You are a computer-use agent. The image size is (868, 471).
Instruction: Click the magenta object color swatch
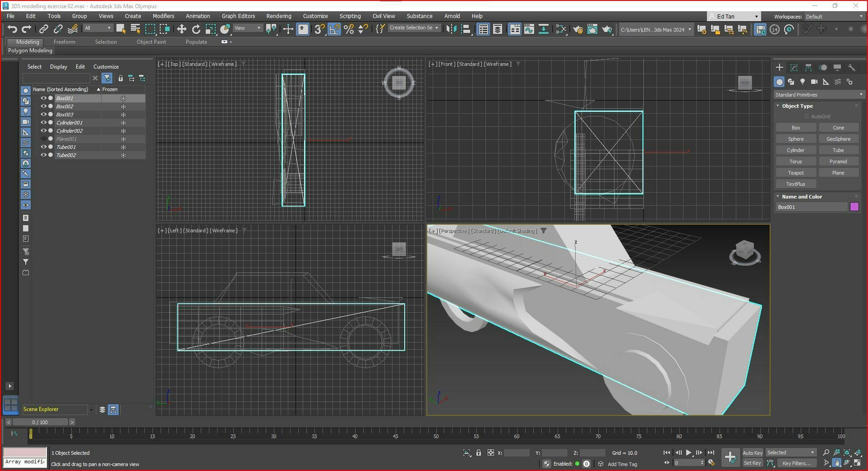(x=854, y=207)
